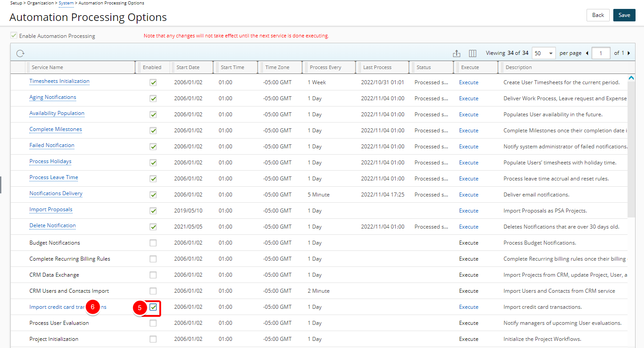Open the per page dropdown showing 50
This screenshot has width=644, height=348.
point(544,53)
